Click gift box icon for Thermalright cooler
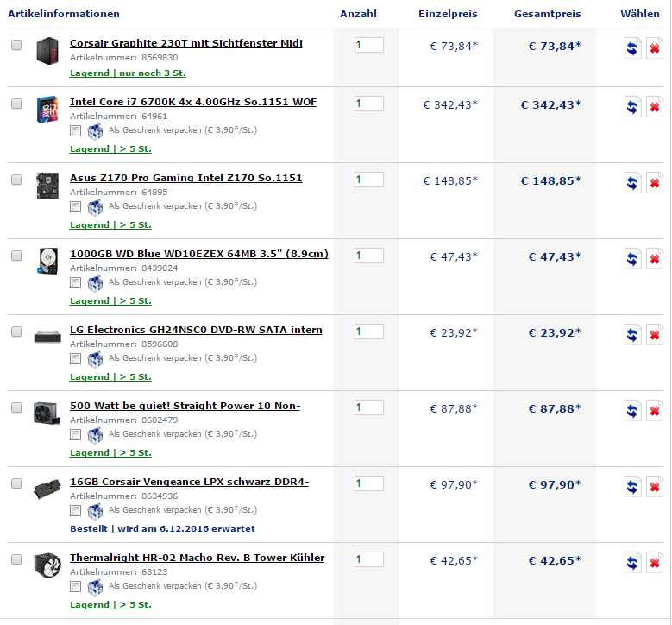Screen dimensions: 672x625 tap(95, 587)
